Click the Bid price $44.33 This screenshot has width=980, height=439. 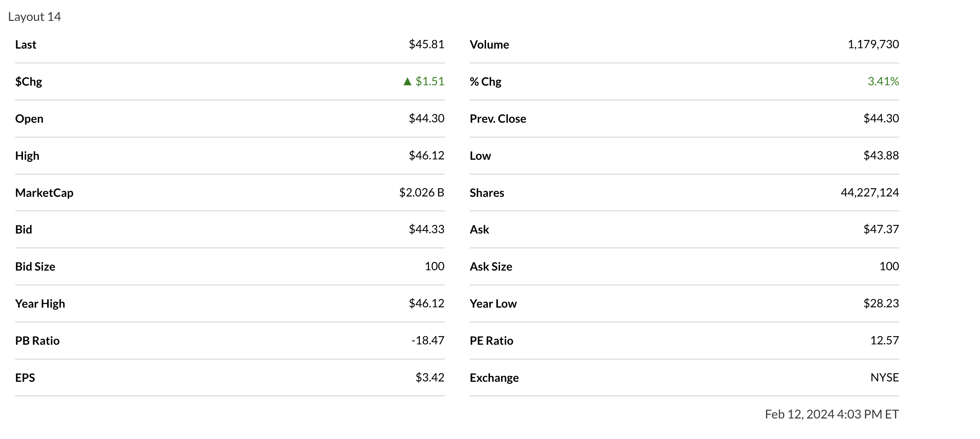(426, 229)
